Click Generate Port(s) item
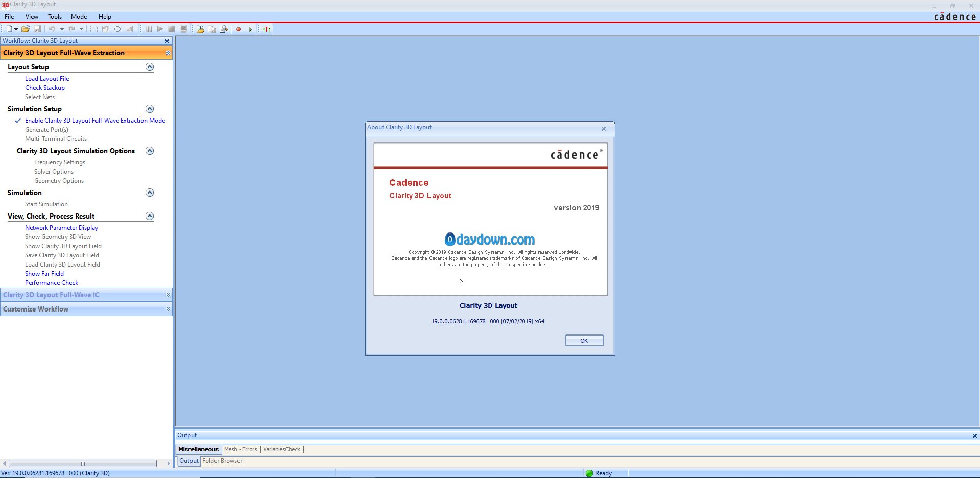Screen dimensions: 980x478 tap(46, 130)
